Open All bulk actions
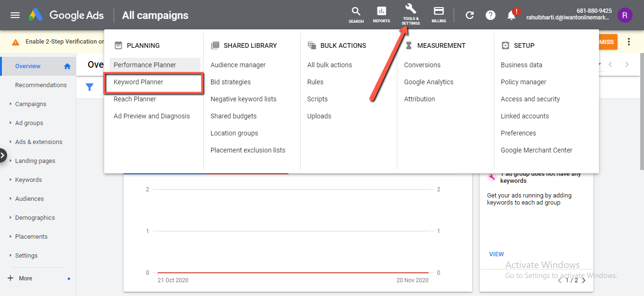644x296 pixels. tap(330, 65)
